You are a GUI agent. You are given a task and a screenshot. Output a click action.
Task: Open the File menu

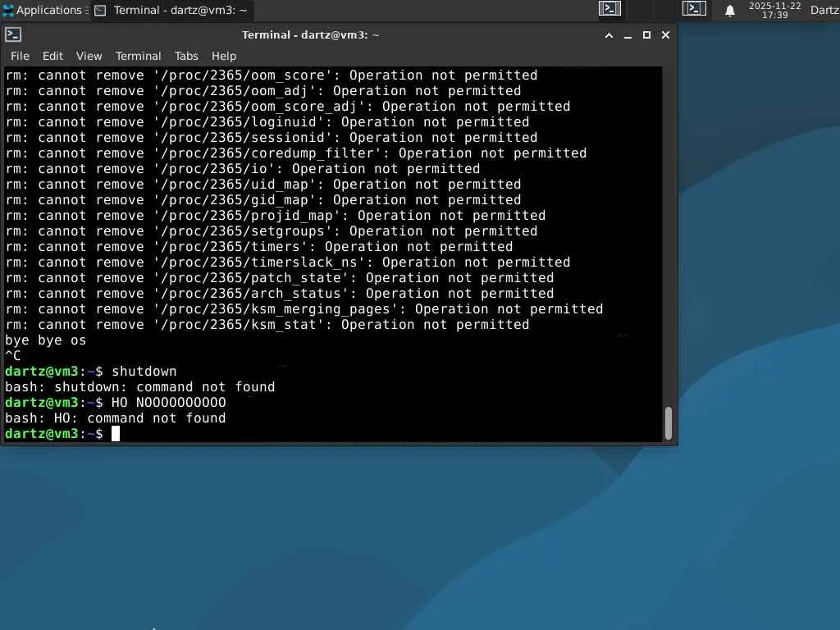click(x=20, y=56)
